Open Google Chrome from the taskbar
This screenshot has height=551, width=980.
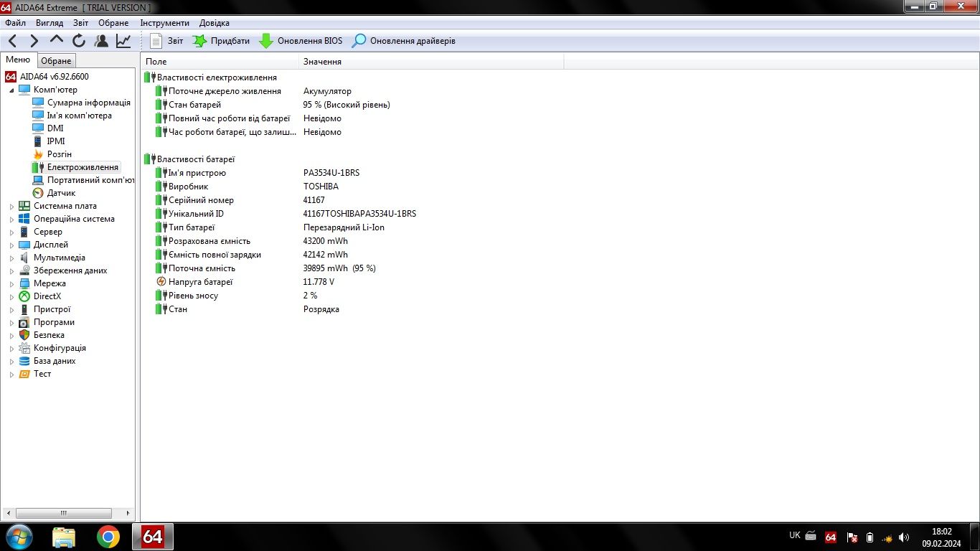(108, 537)
